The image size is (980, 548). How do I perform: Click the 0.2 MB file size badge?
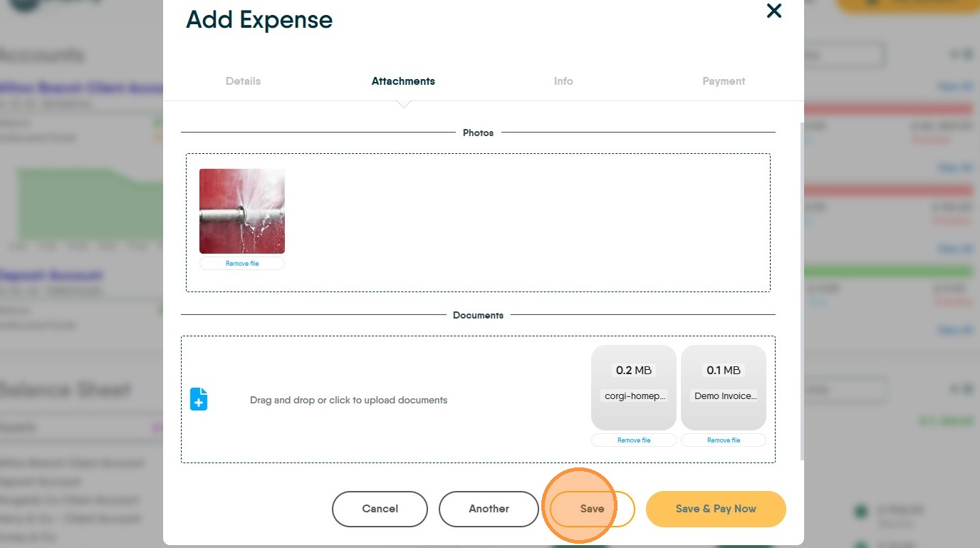pos(634,371)
